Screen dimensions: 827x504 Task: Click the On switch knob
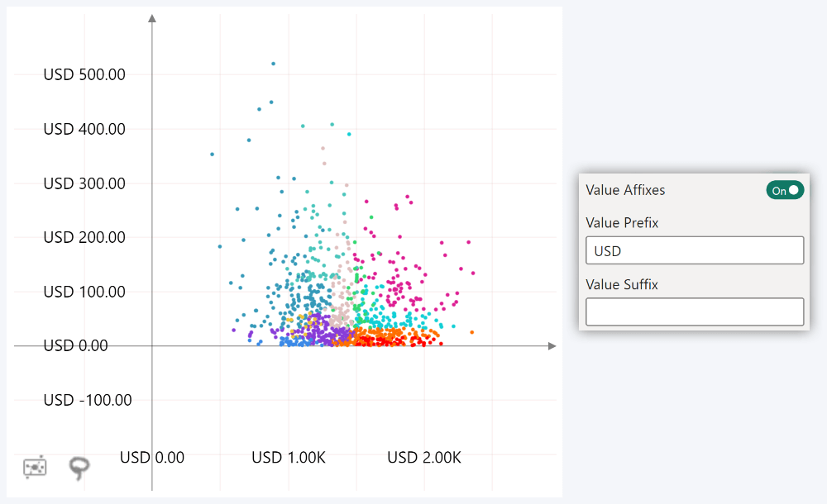[x=792, y=190]
